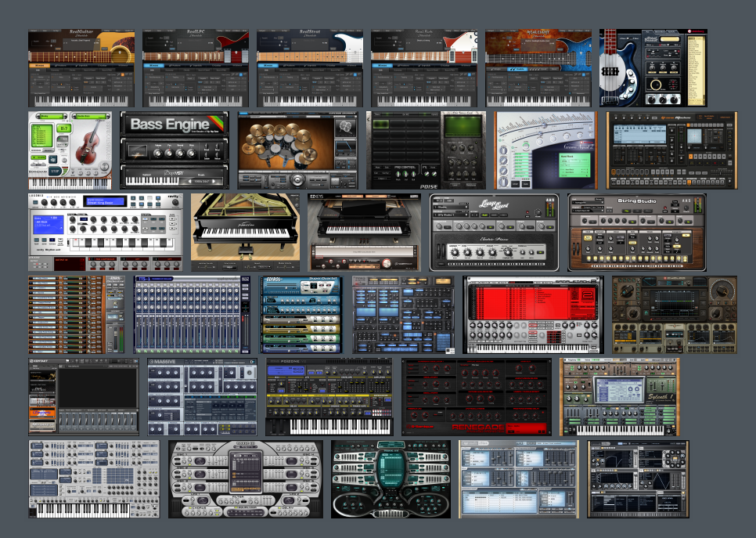Select the black and orange drum machine thumbnail

click(671, 150)
